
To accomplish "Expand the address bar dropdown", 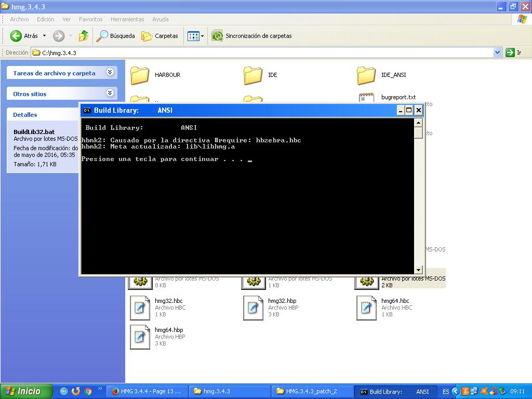I will [497, 52].
